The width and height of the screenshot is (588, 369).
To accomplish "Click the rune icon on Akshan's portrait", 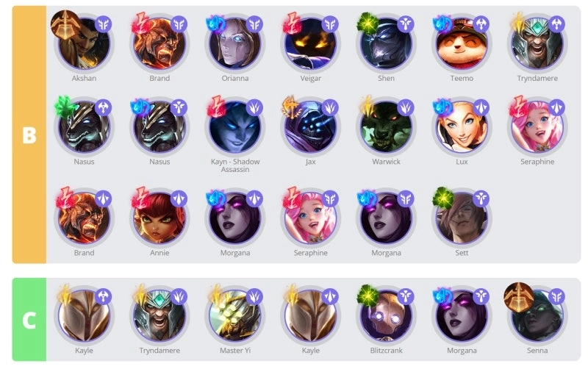I will 65,25.
